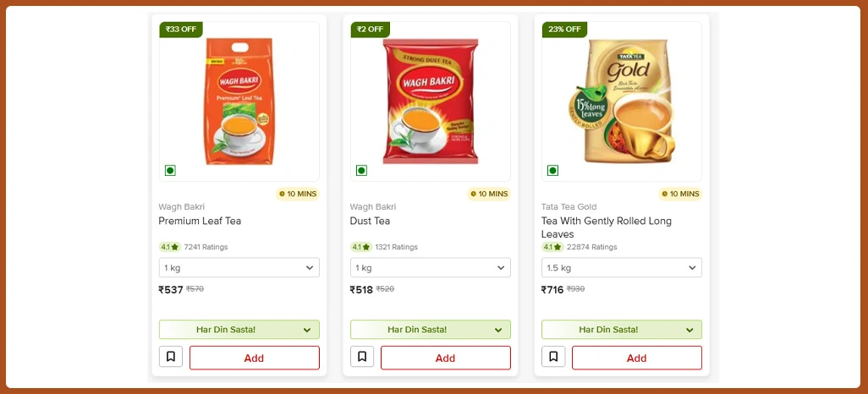Expand Har Din Sasta offer on Dust Tea
This screenshot has height=394, width=868.
coord(431,330)
